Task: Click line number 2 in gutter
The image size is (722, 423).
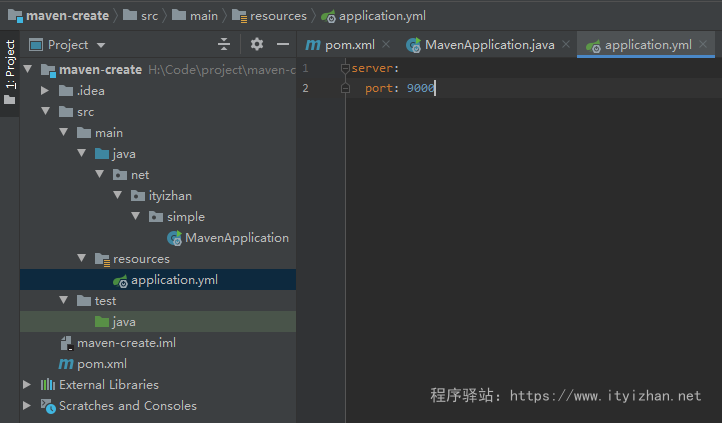Action: coord(305,88)
